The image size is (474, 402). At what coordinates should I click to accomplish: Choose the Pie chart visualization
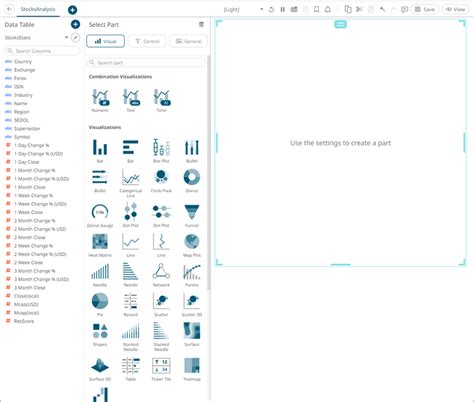click(x=100, y=304)
